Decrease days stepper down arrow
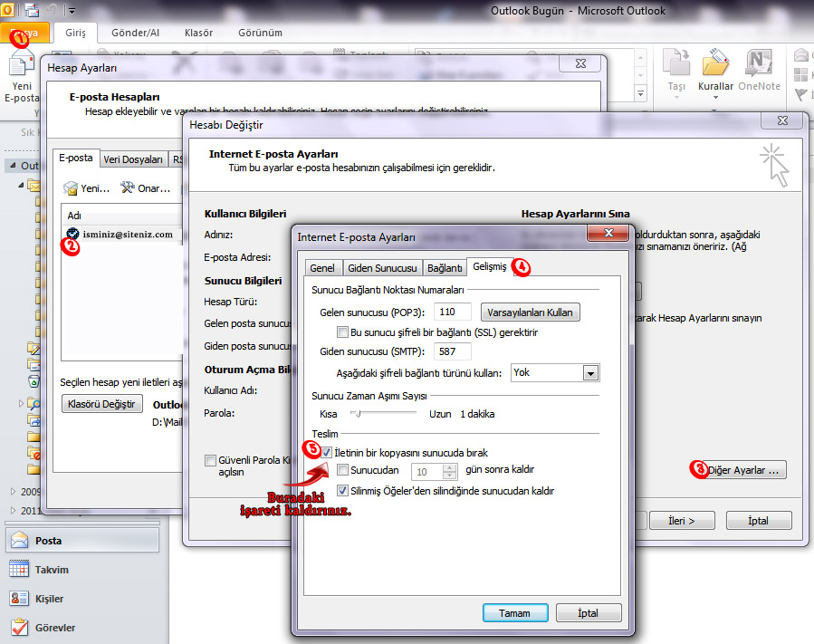Viewport: 814px width, 644px height. tap(450, 476)
